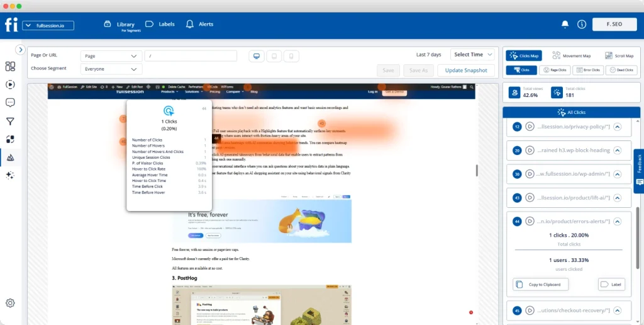644x325 pixels.
Task: Toggle the wp-block-heading row chevron
Action: coord(617,151)
